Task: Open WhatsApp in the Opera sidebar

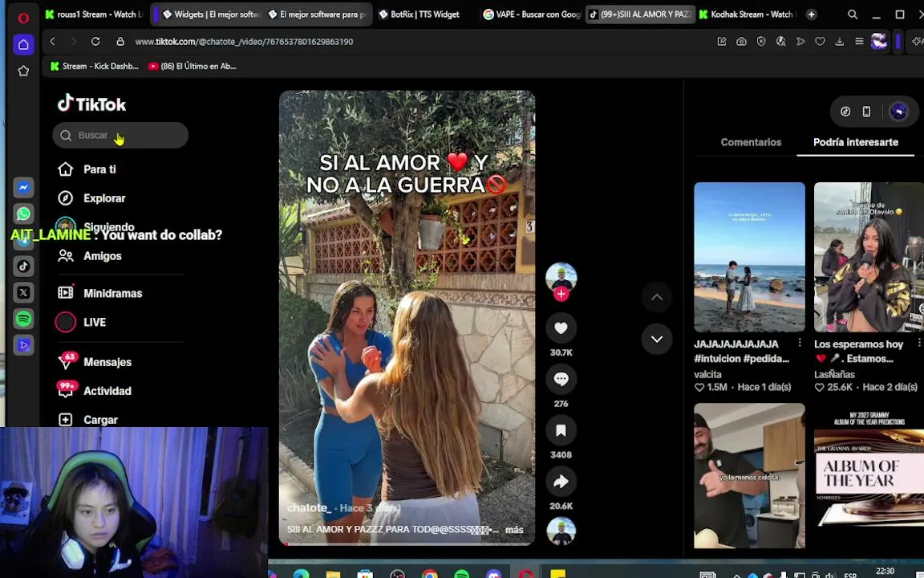Action: [23, 214]
